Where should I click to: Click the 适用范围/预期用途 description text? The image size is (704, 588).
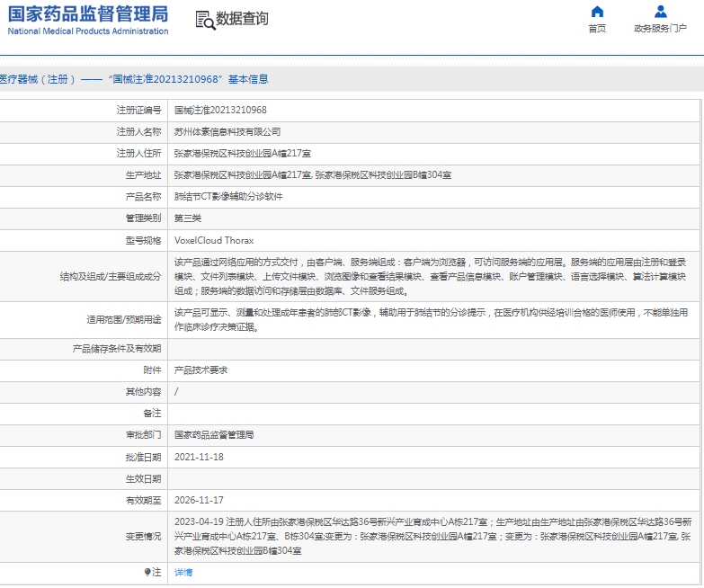coord(431,319)
